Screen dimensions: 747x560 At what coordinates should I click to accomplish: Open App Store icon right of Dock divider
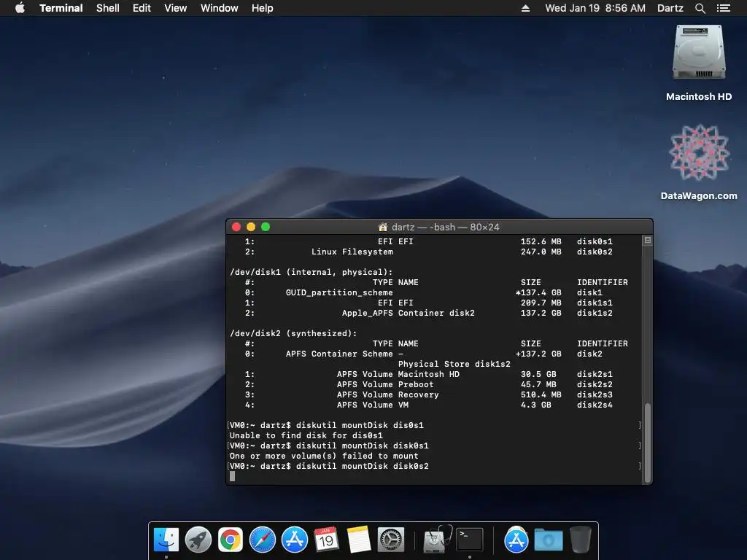click(x=516, y=540)
